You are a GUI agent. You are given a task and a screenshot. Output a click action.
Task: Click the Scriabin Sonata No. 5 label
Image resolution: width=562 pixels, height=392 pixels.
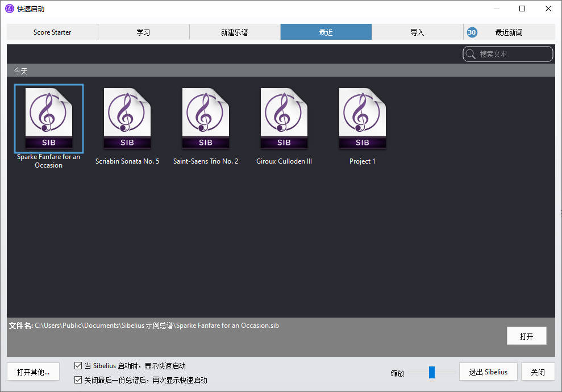pyautogui.click(x=127, y=161)
